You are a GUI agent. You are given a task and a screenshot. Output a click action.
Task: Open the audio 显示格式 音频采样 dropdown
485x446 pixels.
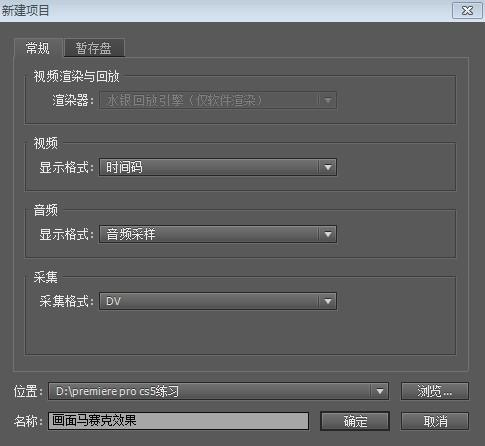pyautogui.click(x=218, y=234)
